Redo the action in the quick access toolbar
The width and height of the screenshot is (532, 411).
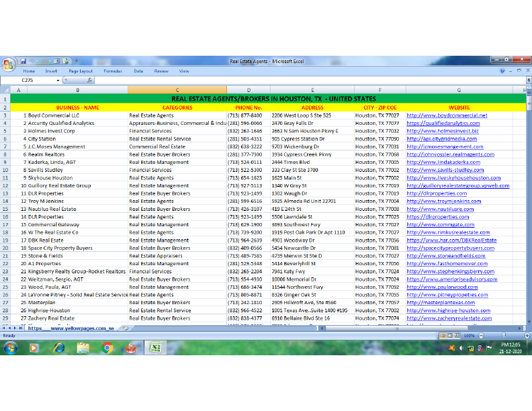tap(44, 61)
